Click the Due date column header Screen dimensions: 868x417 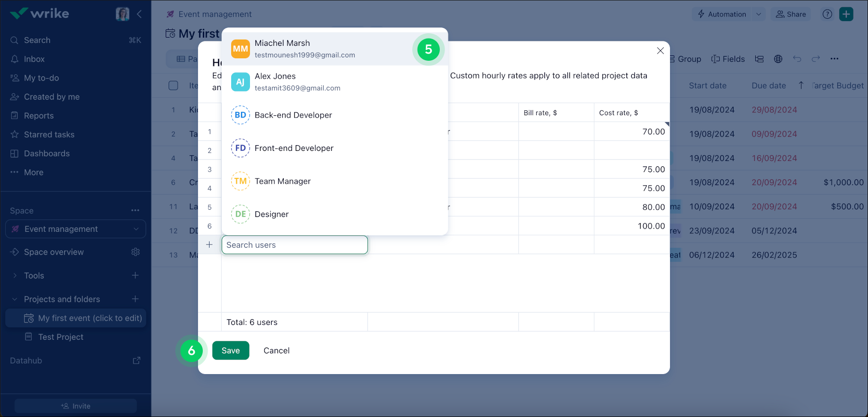pos(769,85)
